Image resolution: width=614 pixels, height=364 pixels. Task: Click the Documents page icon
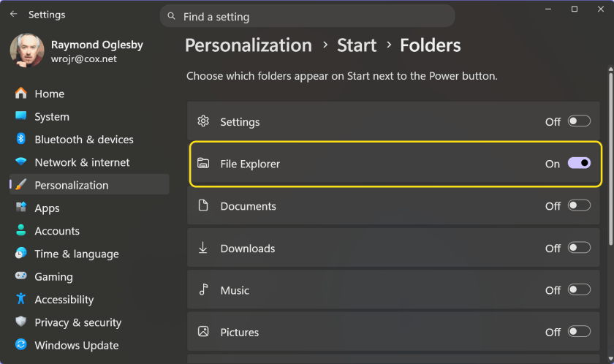tap(203, 205)
